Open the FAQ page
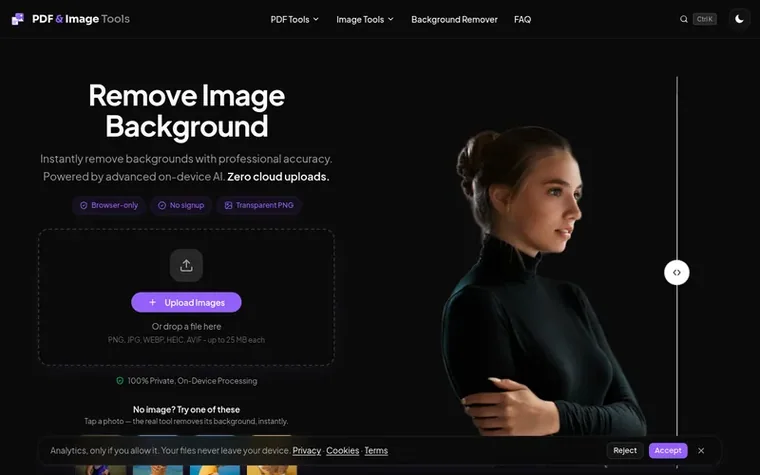Image resolution: width=760 pixels, height=475 pixels. pos(522,19)
